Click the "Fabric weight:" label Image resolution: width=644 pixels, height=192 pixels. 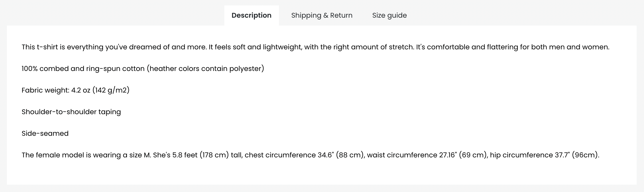pyautogui.click(x=45, y=90)
